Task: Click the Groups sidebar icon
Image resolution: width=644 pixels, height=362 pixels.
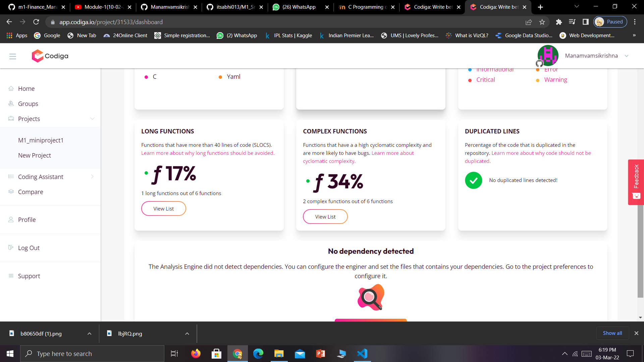Action: tap(11, 104)
